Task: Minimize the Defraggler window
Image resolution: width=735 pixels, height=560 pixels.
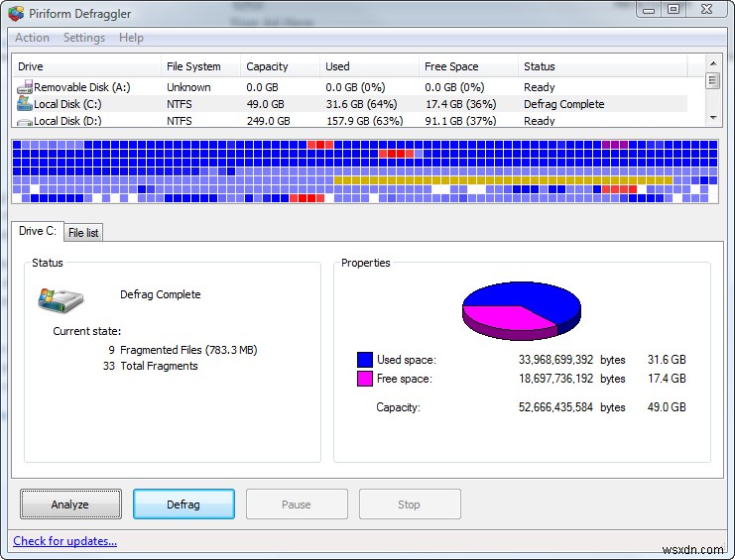Action: 649,9
